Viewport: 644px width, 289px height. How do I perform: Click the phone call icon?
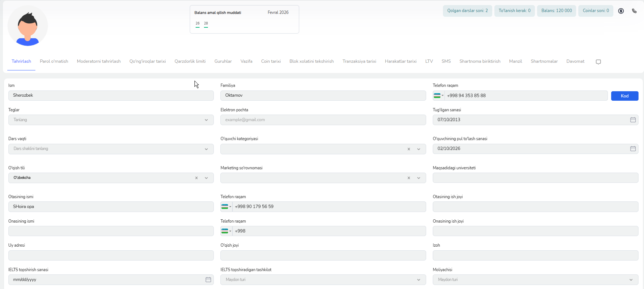click(x=634, y=11)
